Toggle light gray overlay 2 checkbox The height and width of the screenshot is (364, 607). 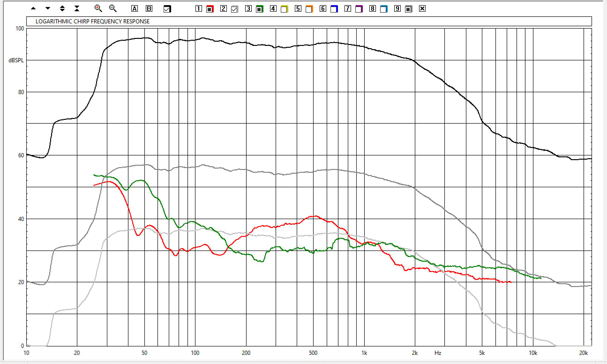(235, 9)
